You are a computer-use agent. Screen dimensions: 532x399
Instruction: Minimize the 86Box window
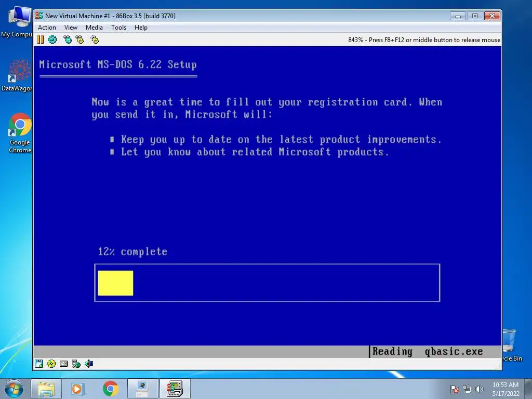[x=458, y=16]
